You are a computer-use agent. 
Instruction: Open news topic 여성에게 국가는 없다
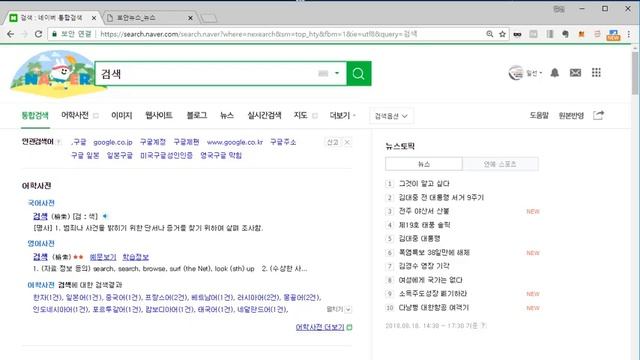(430, 280)
